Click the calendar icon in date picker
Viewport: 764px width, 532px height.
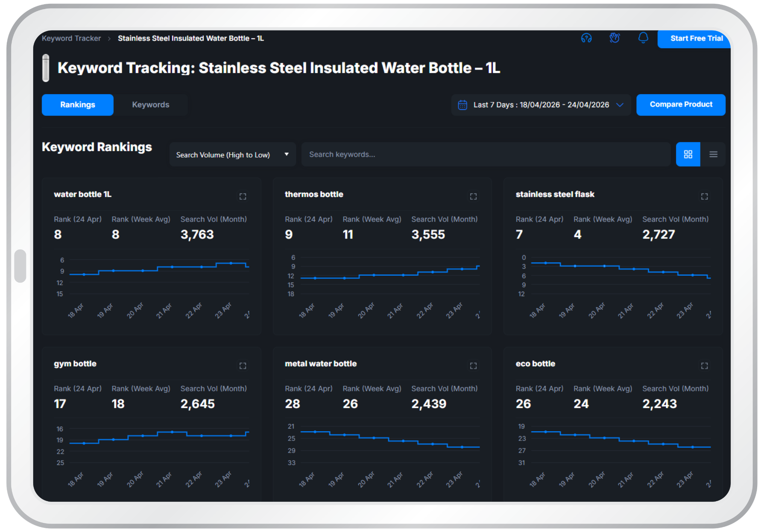[x=462, y=105]
